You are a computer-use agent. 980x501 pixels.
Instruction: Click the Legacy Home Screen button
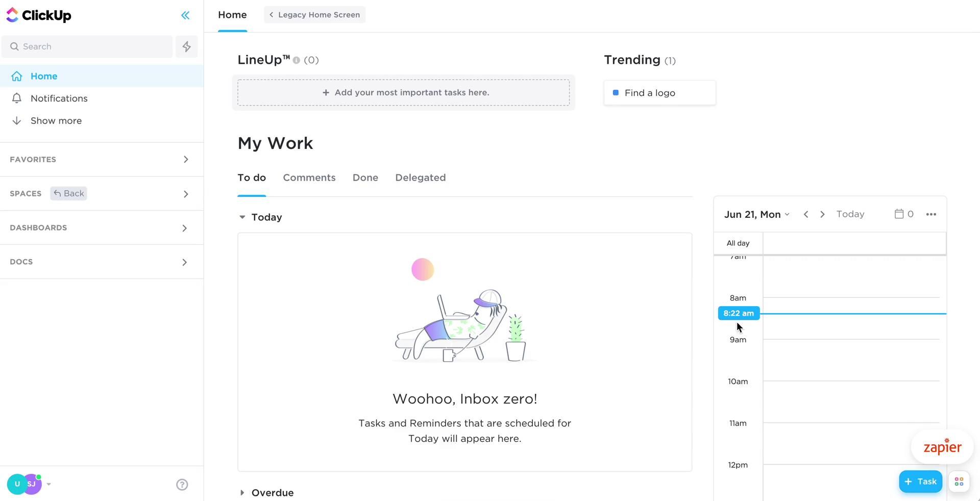[x=314, y=15]
